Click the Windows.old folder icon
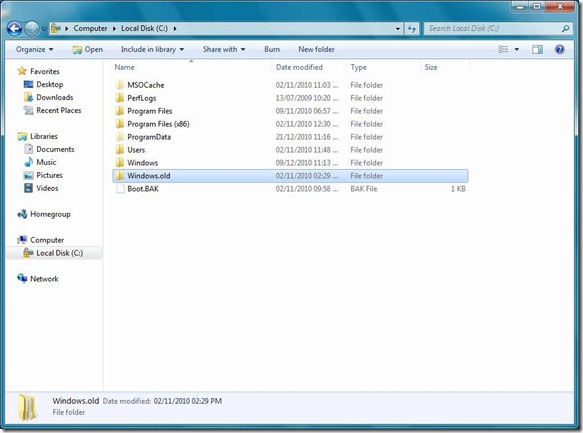This screenshot has width=583, height=433. pos(120,176)
